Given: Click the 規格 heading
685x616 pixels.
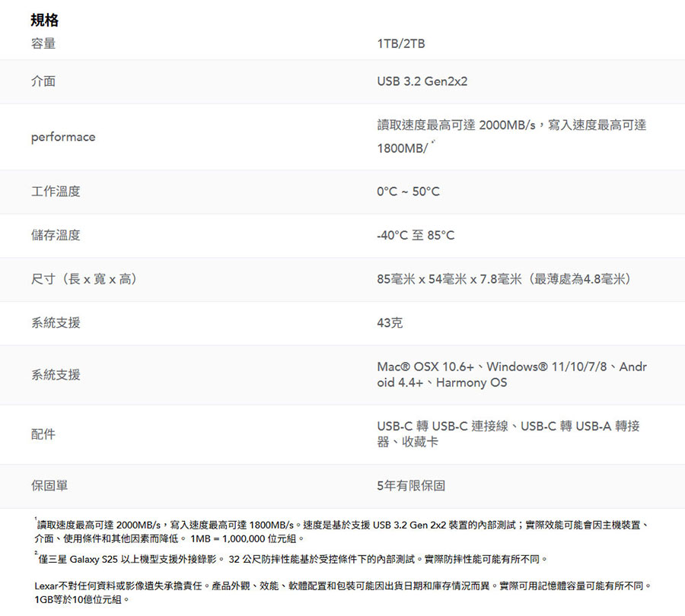Looking at the screenshot, I should tap(45, 20).
